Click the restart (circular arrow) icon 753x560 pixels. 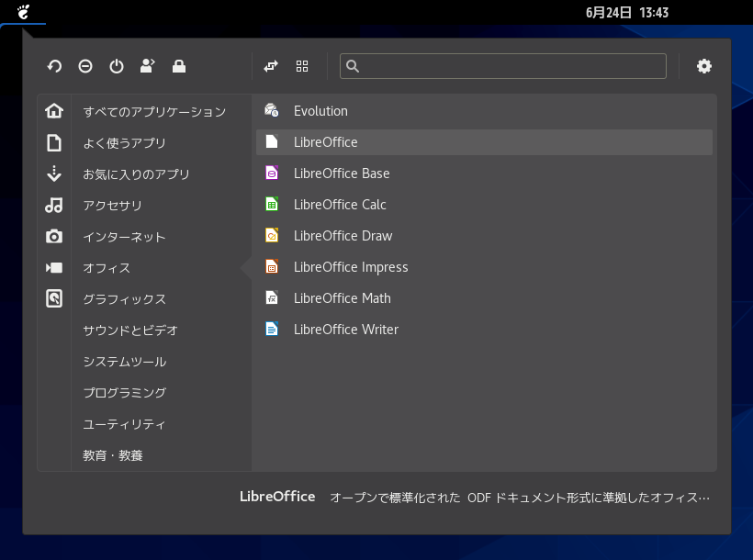tap(54, 66)
